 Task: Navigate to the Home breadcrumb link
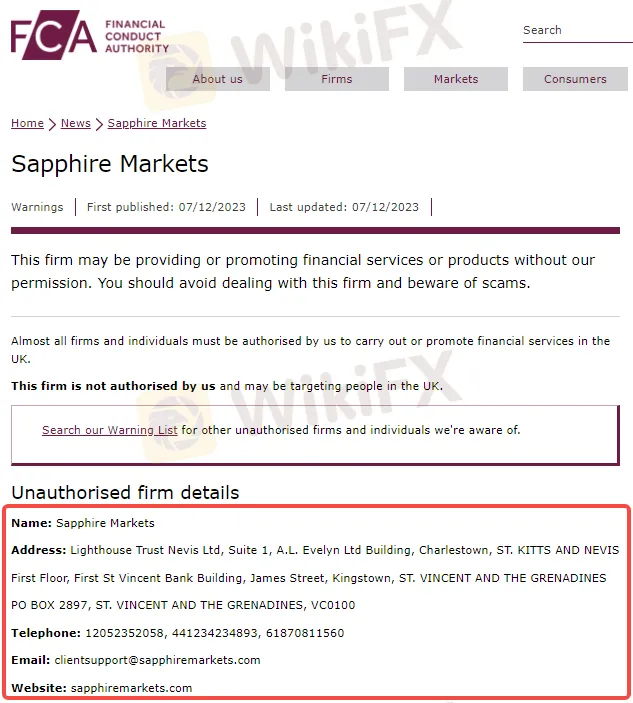pyautogui.click(x=27, y=123)
